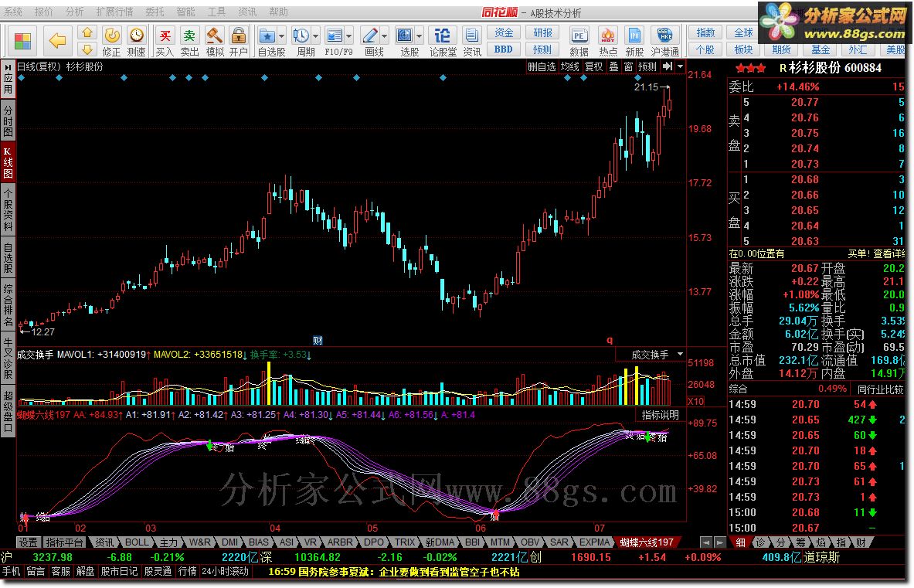Viewport: 914px width, 588px height.
Task: Switch to the 分时图 sidebar tab
Action: click(x=8, y=122)
